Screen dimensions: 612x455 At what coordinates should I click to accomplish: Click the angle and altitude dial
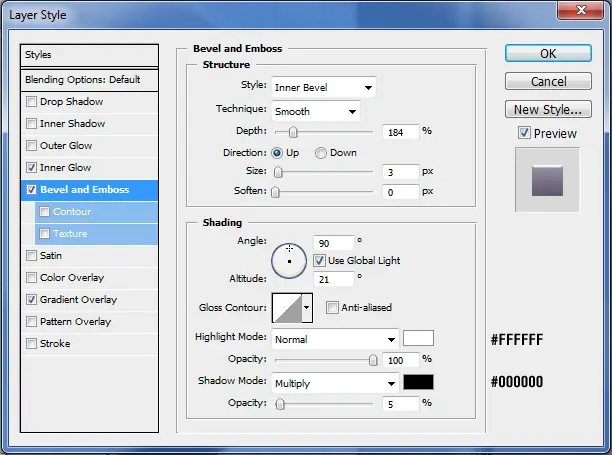pyautogui.click(x=289, y=261)
